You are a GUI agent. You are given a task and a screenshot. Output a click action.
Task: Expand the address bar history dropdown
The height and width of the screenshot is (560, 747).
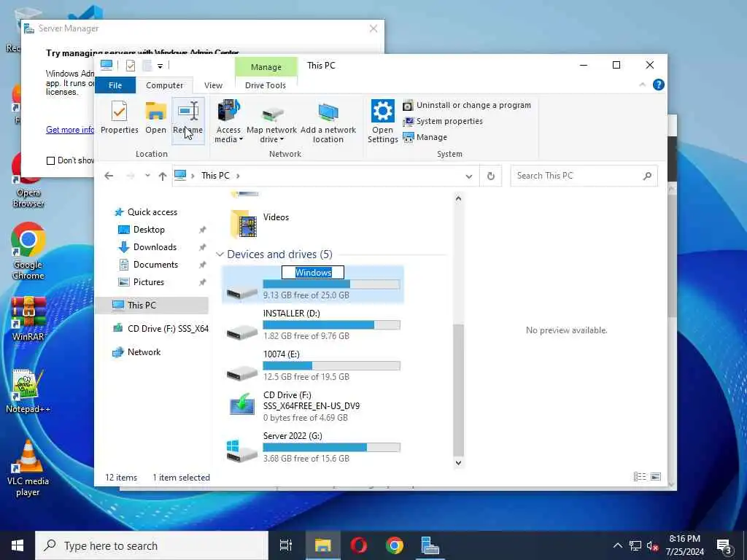pos(469,176)
